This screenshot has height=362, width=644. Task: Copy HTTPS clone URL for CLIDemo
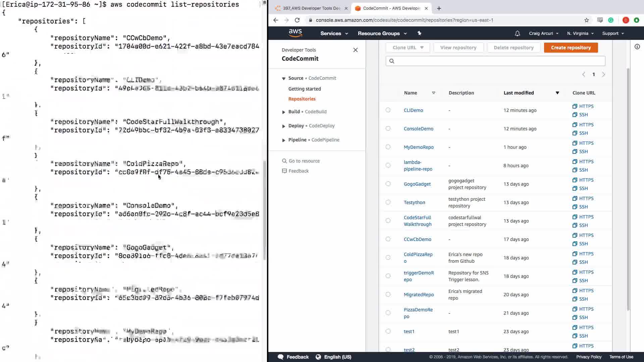click(583, 106)
